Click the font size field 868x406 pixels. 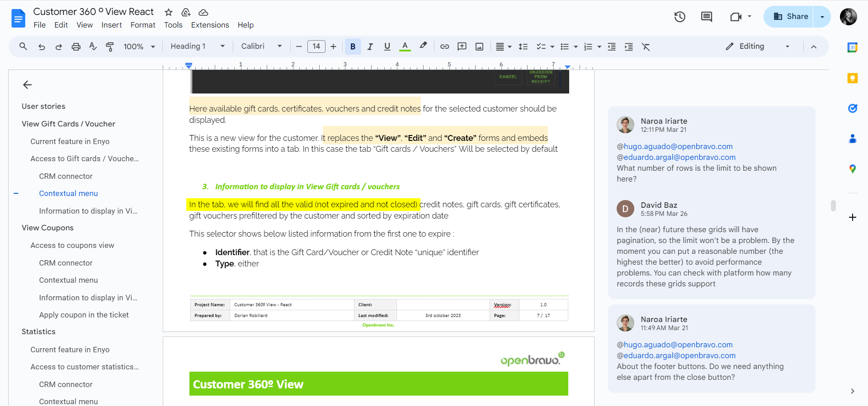(316, 47)
